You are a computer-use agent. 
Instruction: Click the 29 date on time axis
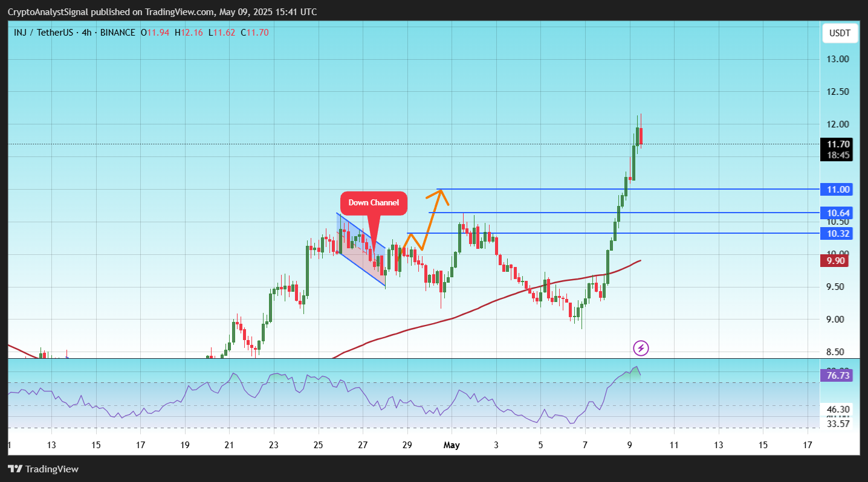pos(407,445)
